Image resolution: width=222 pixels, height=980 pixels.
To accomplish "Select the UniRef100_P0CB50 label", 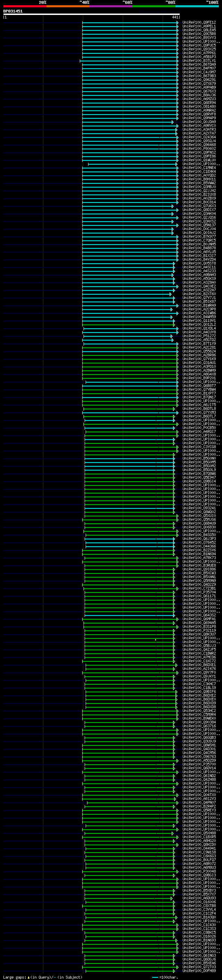I will (x=199, y=428).
